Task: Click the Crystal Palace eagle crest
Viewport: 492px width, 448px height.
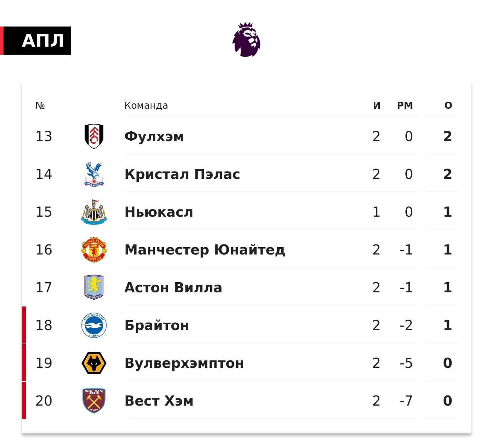Action: coord(94,174)
